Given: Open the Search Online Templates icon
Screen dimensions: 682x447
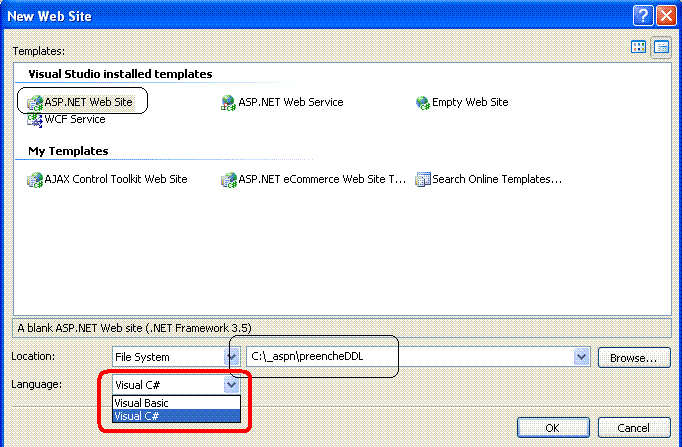Looking at the screenshot, I should [x=422, y=180].
